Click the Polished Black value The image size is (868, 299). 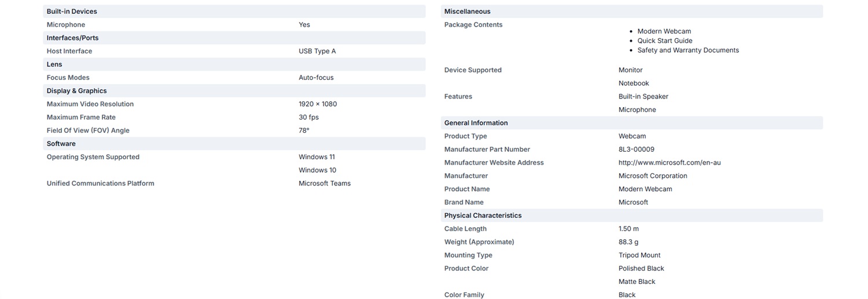tap(641, 269)
